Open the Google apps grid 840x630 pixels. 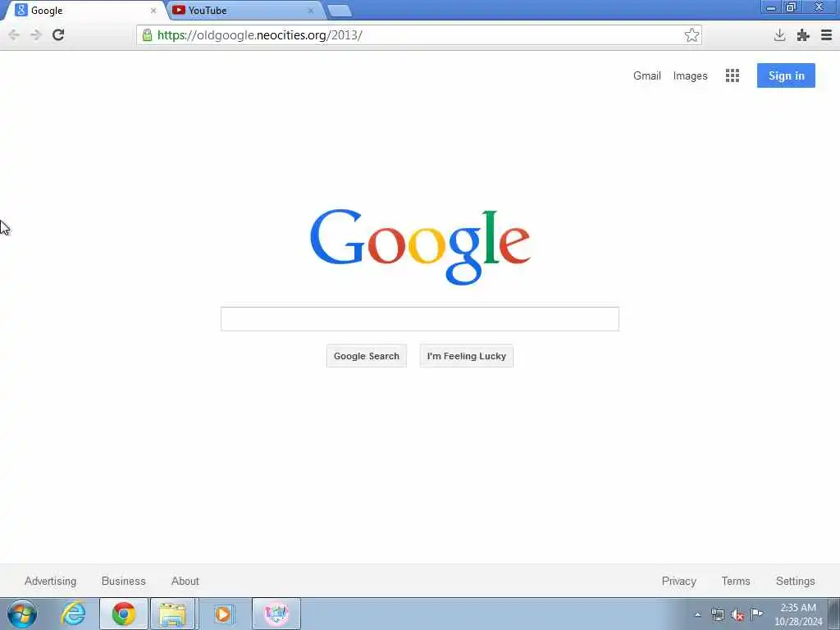point(733,75)
